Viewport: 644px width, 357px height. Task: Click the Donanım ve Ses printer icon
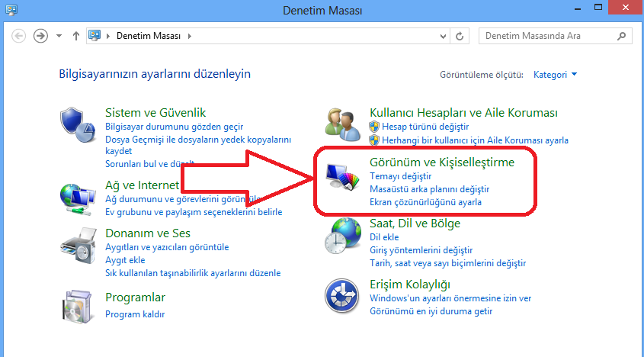click(78, 246)
